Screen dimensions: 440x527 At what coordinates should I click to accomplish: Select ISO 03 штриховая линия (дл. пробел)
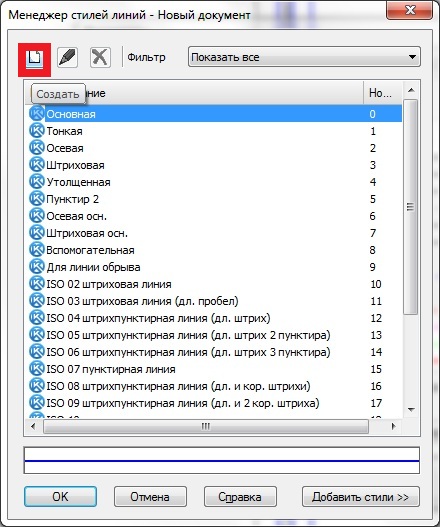click(x=215, y=301)
